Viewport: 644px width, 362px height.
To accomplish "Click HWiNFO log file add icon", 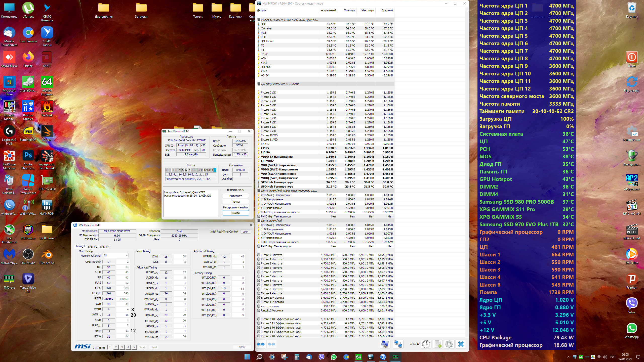I will coord(437,344).
